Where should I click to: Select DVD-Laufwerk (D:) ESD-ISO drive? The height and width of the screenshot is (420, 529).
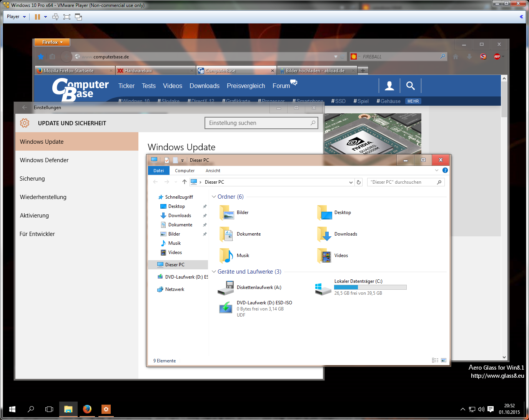[255, 309]
